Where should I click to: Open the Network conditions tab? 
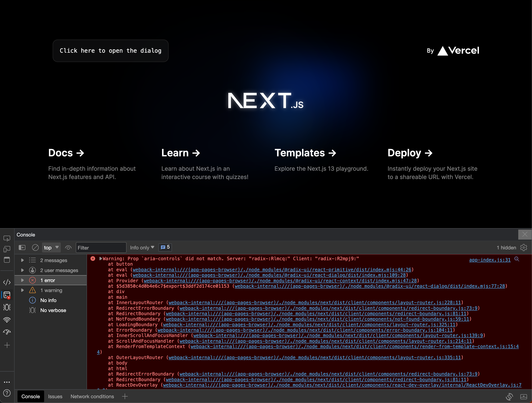92,396
